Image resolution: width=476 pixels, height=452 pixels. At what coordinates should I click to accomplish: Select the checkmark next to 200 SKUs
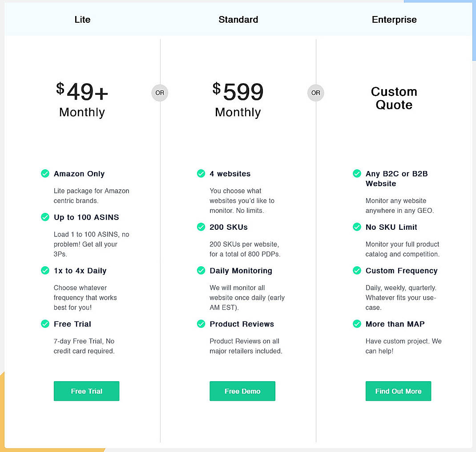[x=201, y=227]
